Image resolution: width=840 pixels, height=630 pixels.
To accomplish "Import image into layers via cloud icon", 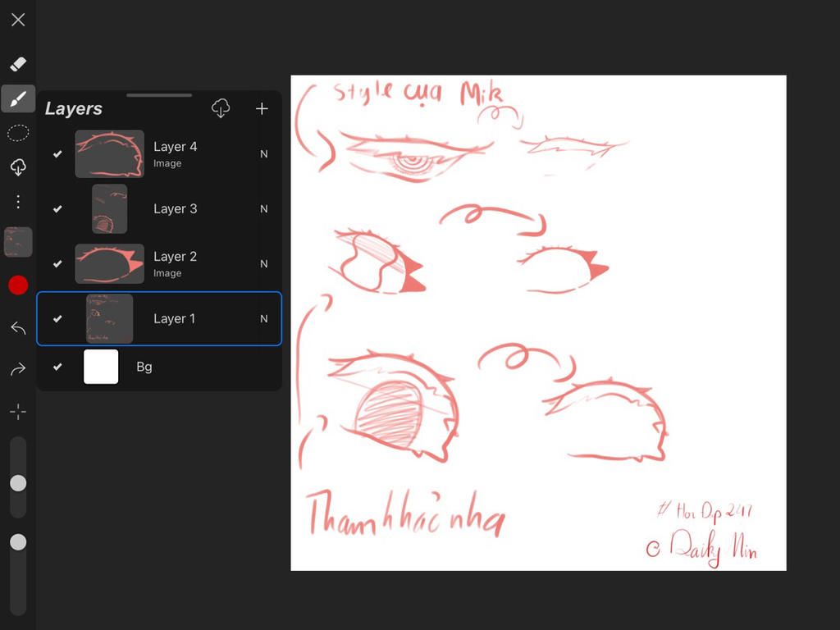I will coord(221,109).
